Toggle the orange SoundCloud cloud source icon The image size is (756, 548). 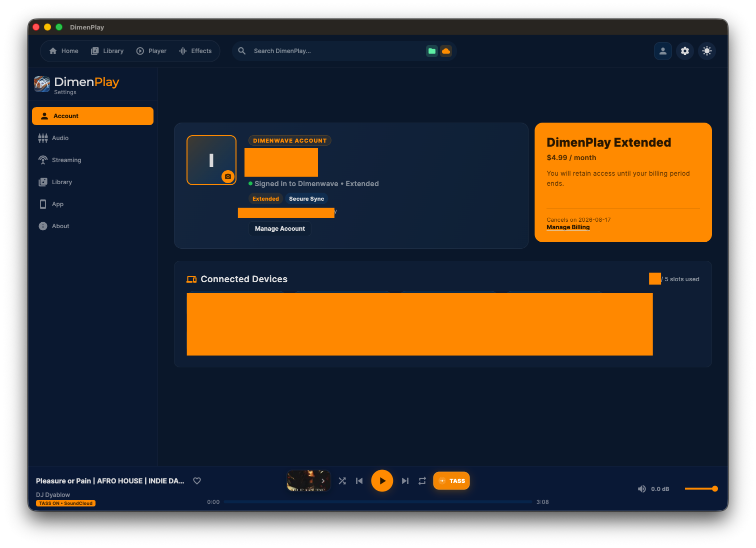pos(446,51)
